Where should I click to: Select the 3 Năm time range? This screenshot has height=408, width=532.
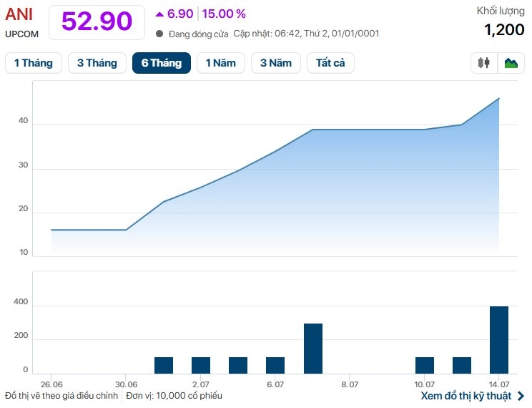(276, 63)
